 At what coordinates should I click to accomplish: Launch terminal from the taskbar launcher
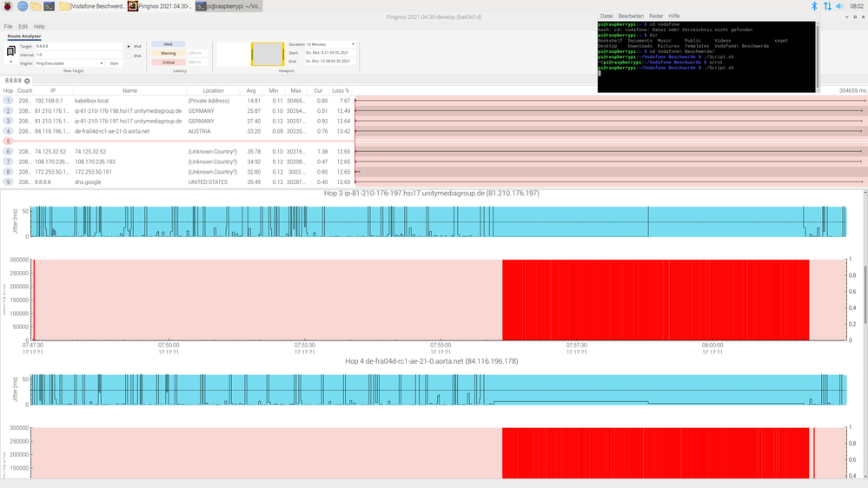[x=50, y=6]
